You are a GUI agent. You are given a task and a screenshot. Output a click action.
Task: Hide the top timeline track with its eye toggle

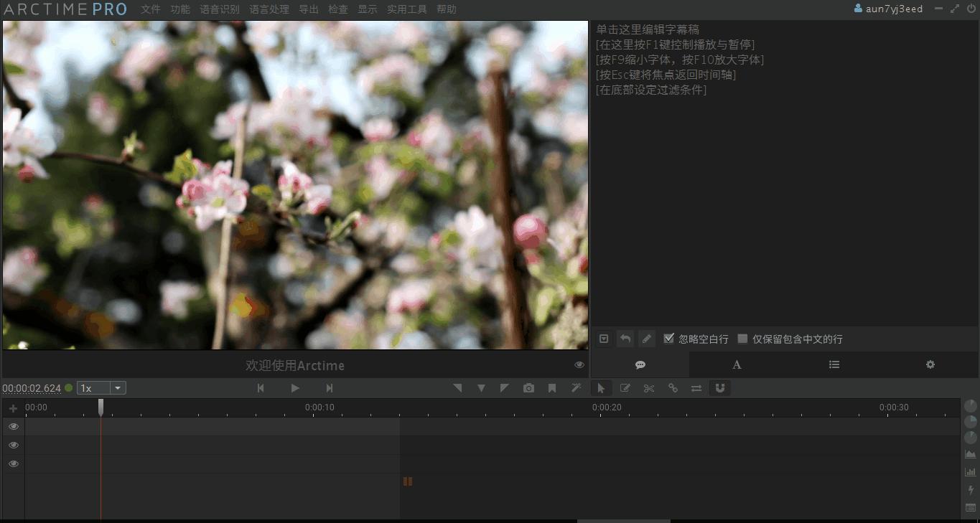tap(13, 426)
